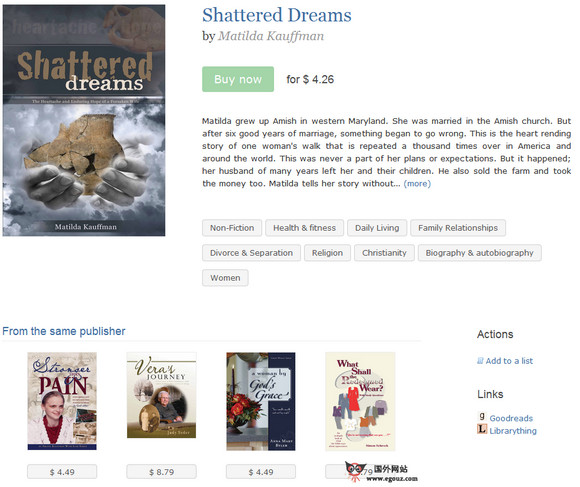
Task: Click the $ 8.79 price button
Action: coord(161,472)
